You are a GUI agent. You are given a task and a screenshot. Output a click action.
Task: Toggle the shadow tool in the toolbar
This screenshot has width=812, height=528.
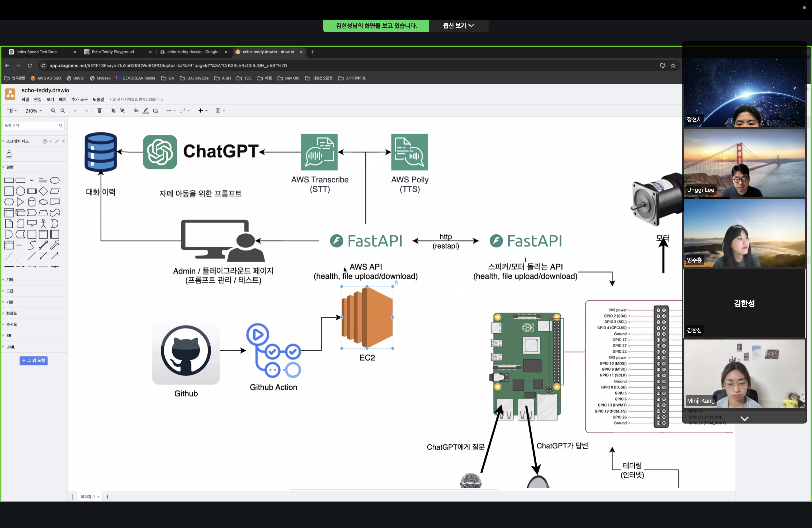(x=156, y=110)
